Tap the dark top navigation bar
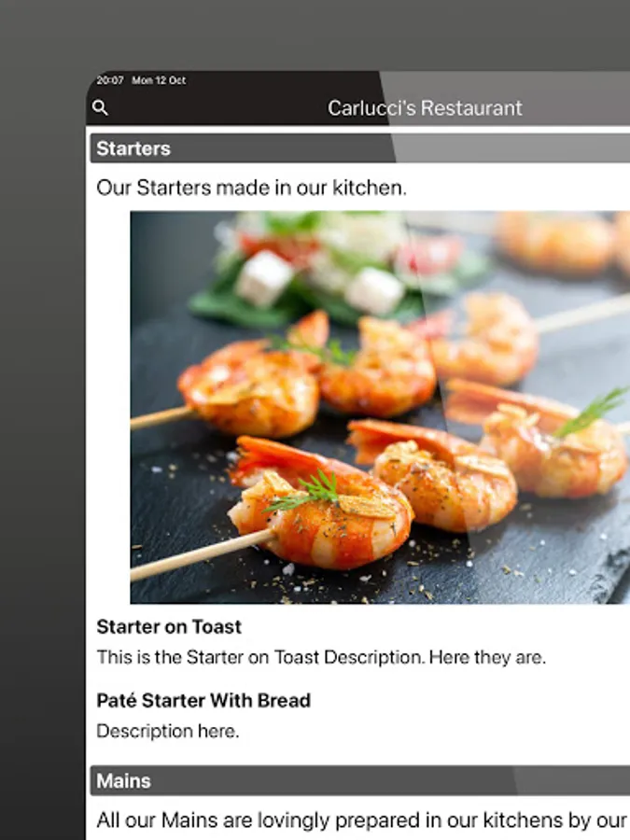This screenshot has height=840, width=630. (357, 98)
